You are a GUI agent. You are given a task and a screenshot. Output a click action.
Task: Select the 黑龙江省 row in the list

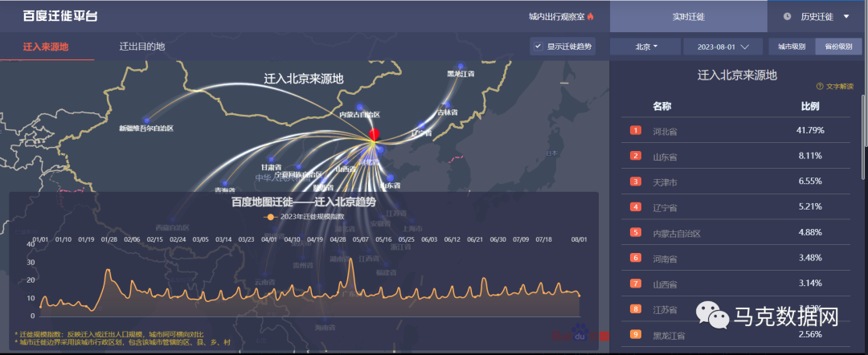click(x=735, y=335)
